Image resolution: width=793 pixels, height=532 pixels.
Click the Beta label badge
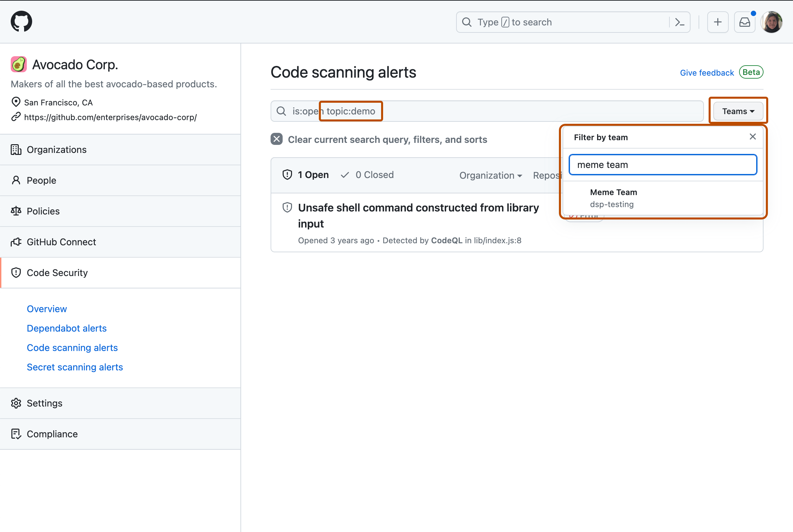(751, 72)
